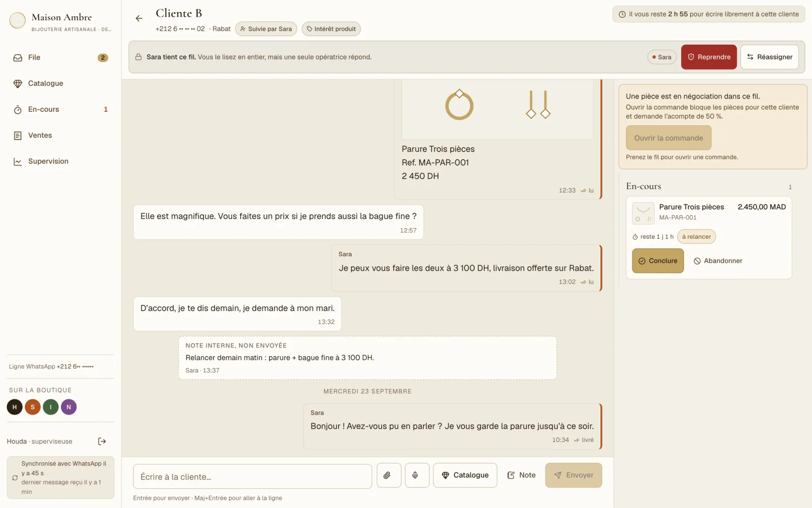812x508 pixels.
Task: Click the microphone voice message icon
Action: pyautogui.click(x=417, y=475)
